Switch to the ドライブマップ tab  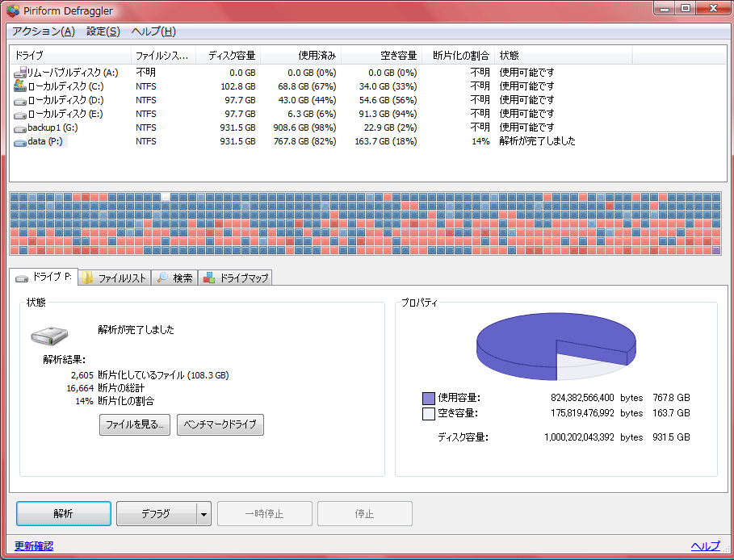point(236,278)
